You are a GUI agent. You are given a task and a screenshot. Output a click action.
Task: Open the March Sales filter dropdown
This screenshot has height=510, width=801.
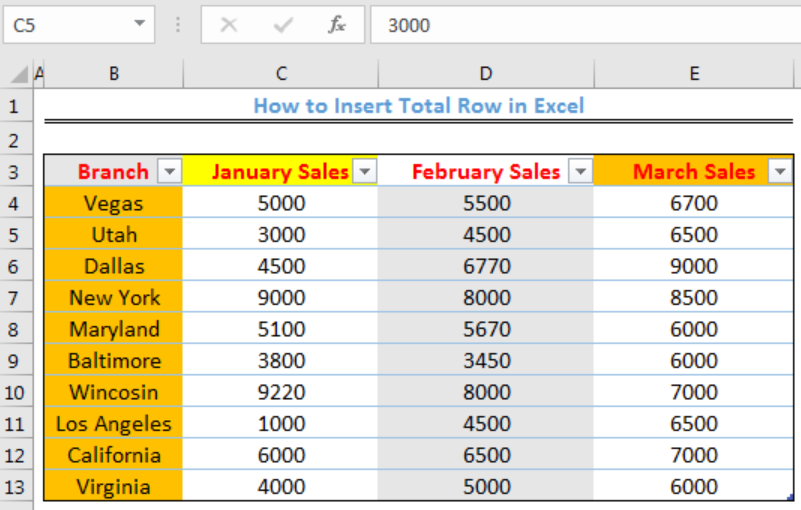[x=780, y=171]
